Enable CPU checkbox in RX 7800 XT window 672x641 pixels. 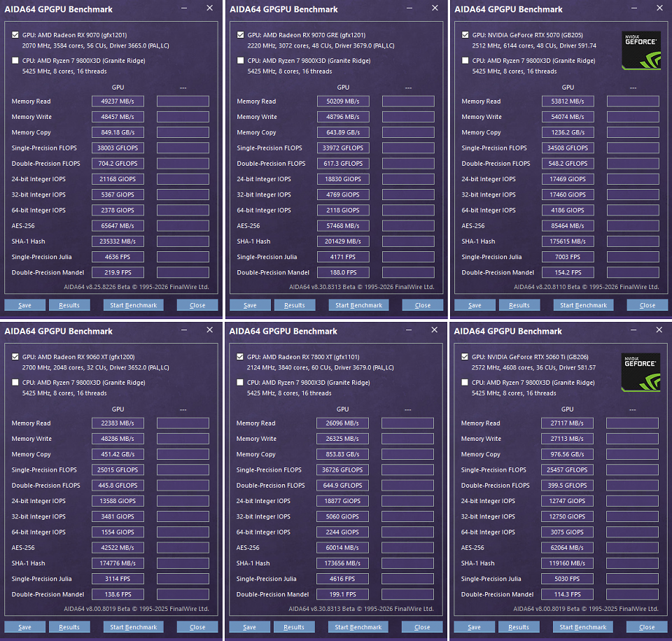pos(240,382)
